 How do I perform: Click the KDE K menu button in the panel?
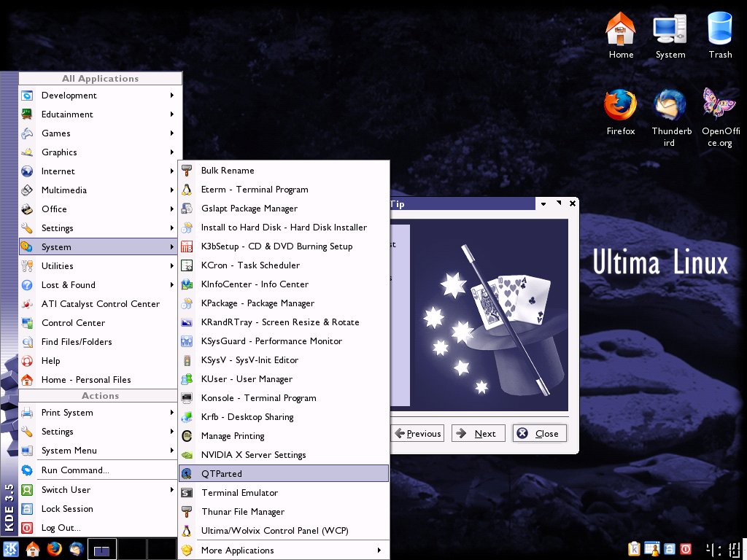click(x=10, y=549)
